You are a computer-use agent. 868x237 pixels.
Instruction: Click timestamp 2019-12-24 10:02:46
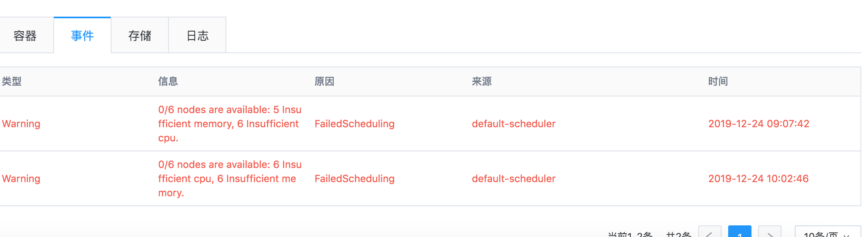pyautogui.click(x=759, y=179)
